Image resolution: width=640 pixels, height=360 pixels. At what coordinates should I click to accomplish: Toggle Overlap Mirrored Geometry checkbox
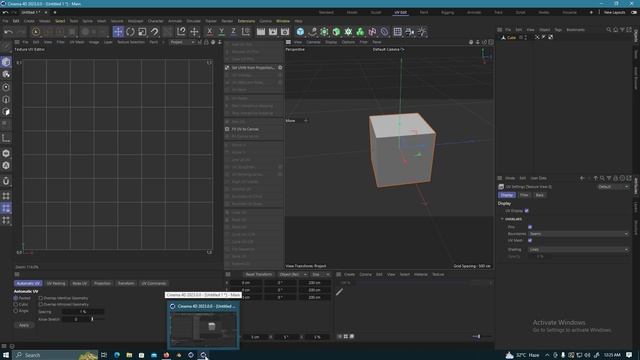point(41,304)
